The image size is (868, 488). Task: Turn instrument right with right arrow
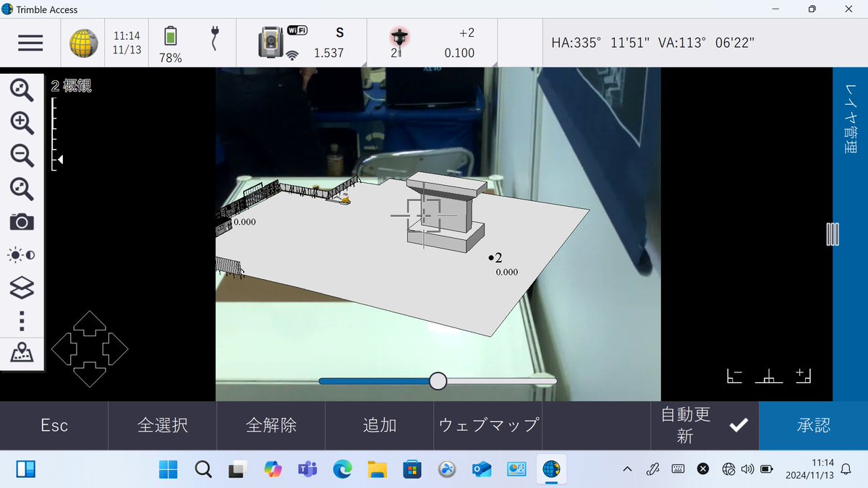[116, 349]
